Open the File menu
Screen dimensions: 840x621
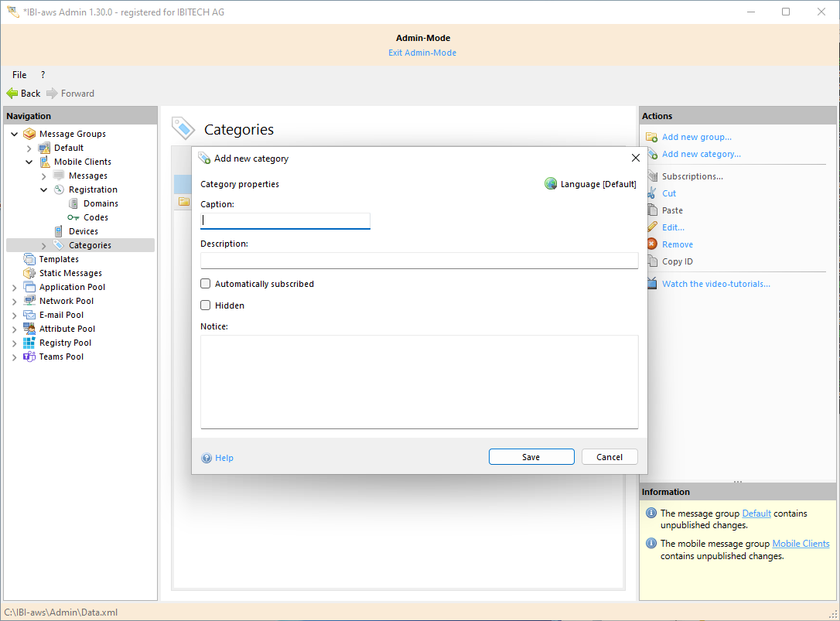click(19, 75)
